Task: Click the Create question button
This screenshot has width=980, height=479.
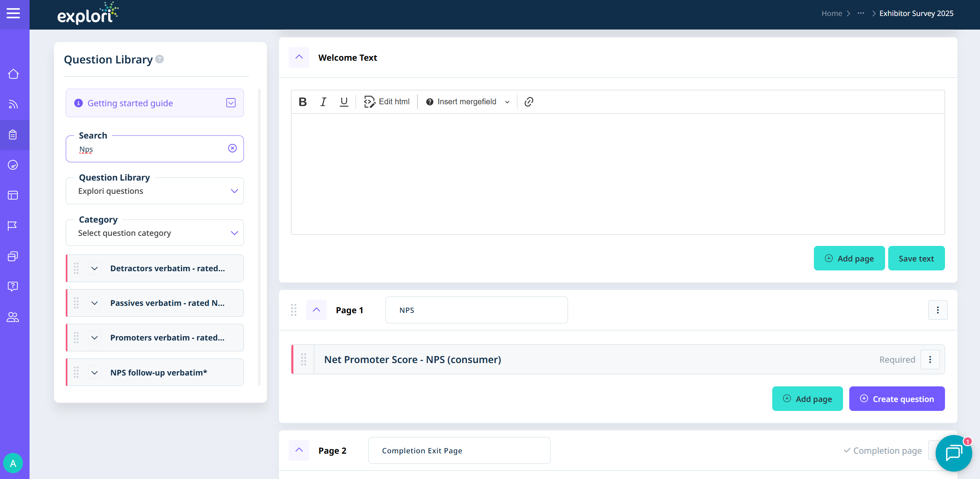Action: coord(897,399)
